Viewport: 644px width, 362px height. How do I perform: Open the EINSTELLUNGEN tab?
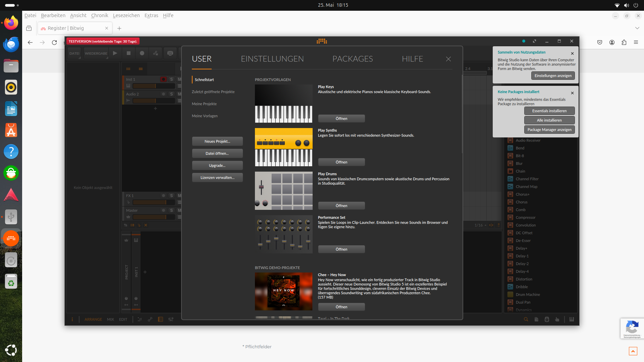click(x=272, y=59)
